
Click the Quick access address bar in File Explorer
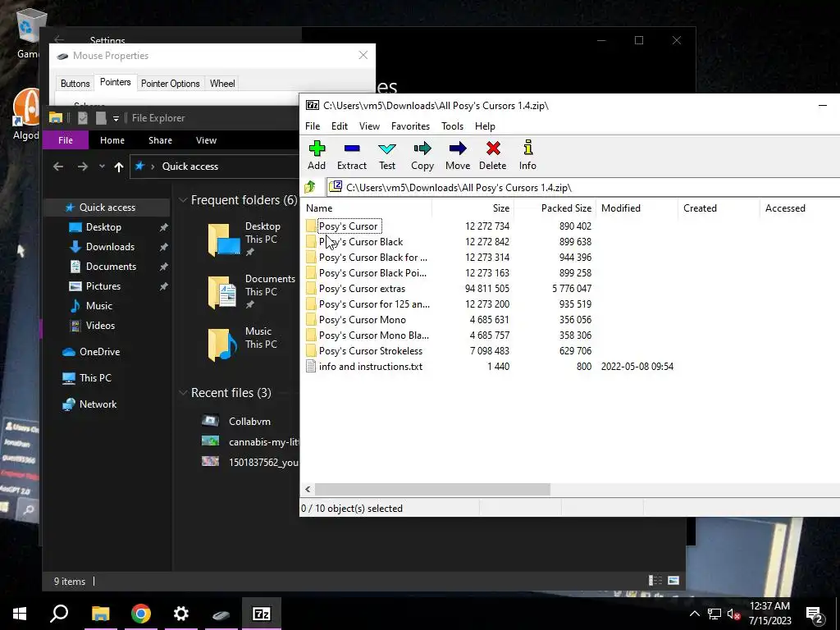pos(214,167)
